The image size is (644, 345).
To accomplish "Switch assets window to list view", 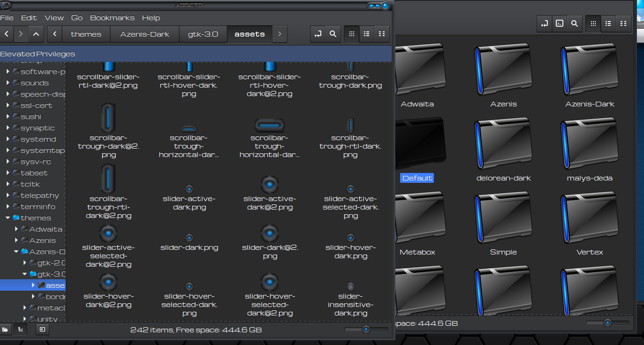I will (x=367, y=34).
